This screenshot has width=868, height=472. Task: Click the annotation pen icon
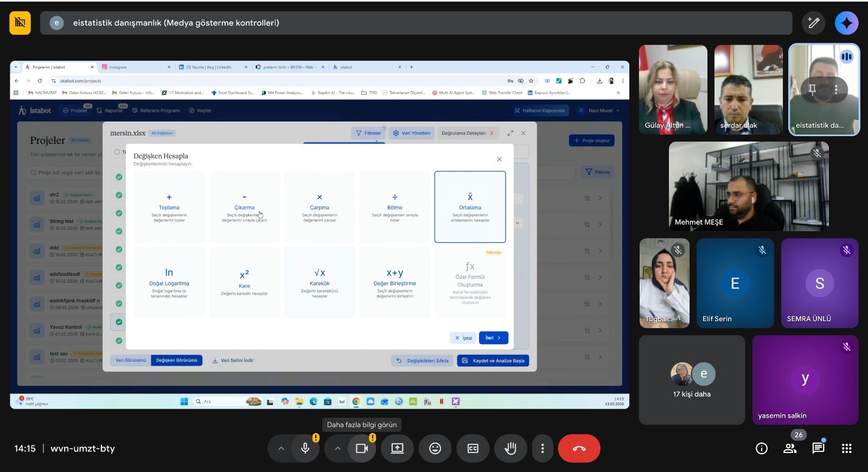point(813,23)
